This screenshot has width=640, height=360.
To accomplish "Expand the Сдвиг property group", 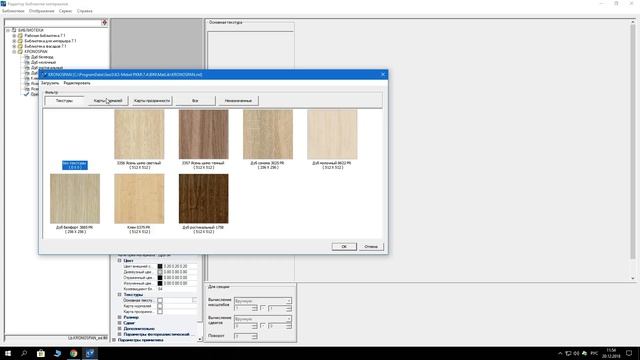I will (120, 323).
